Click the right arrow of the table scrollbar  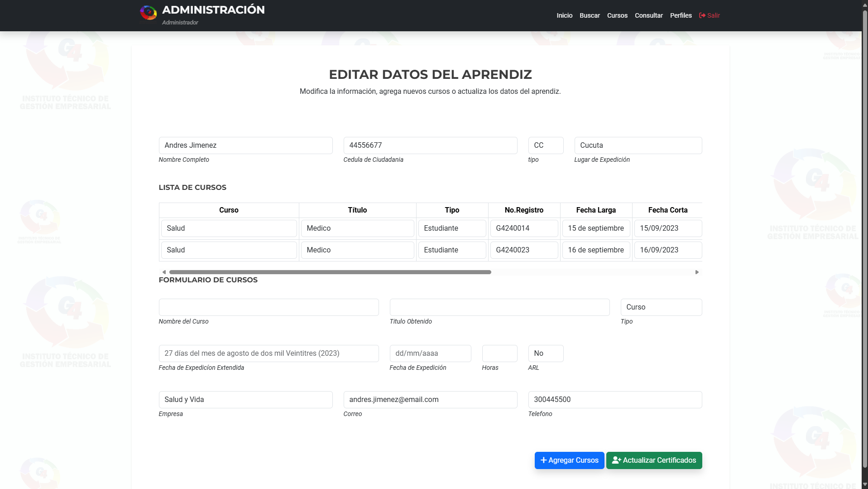pos(697,272)
